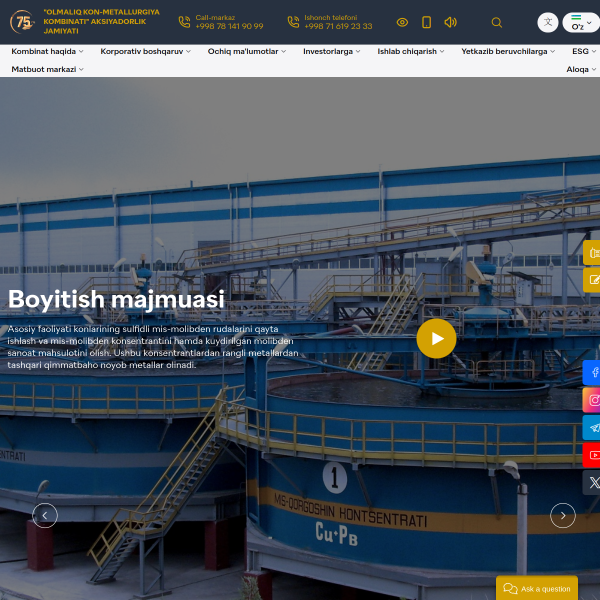Open the ESG menu

pos(584,51)
